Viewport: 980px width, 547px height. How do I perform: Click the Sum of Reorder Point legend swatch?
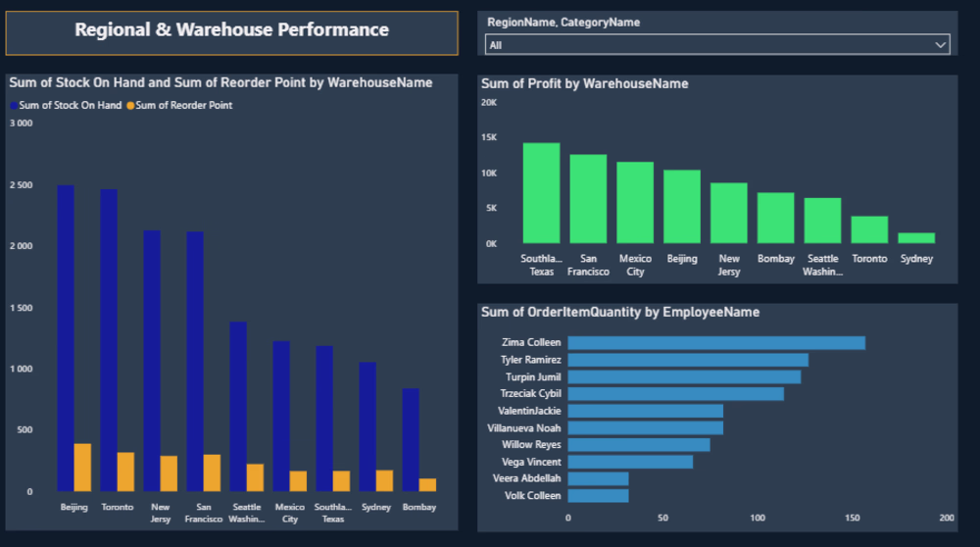130,106
